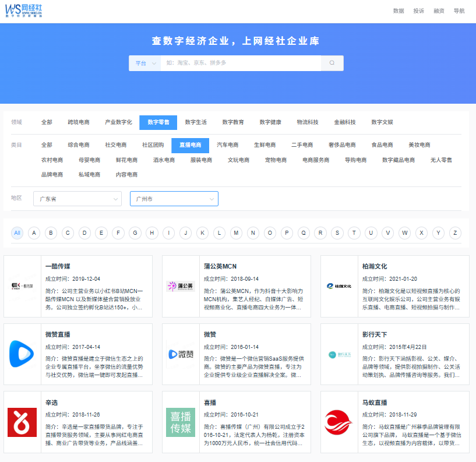Choose the 奢侈品电商 category

click(342, 145)
